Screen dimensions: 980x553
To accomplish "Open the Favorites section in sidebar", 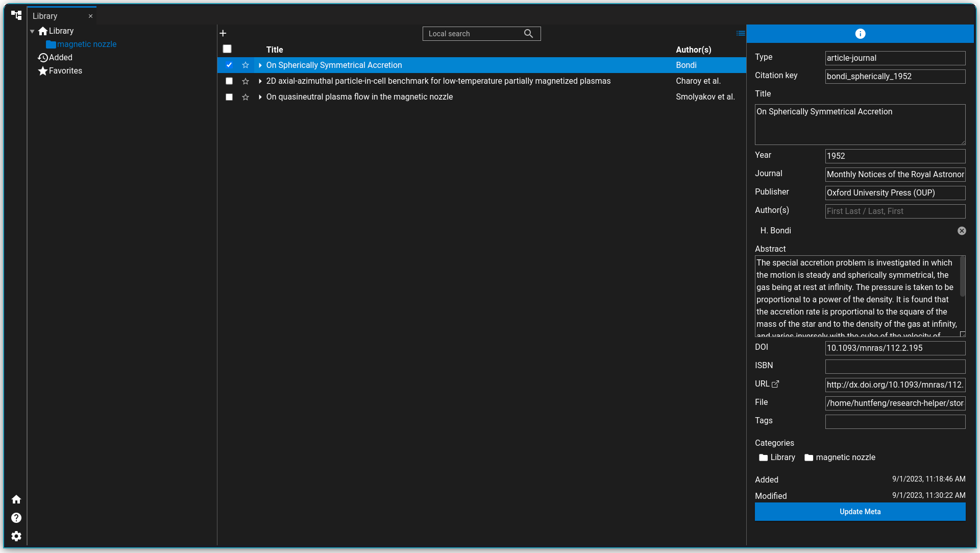I will (x=65, y=71).
